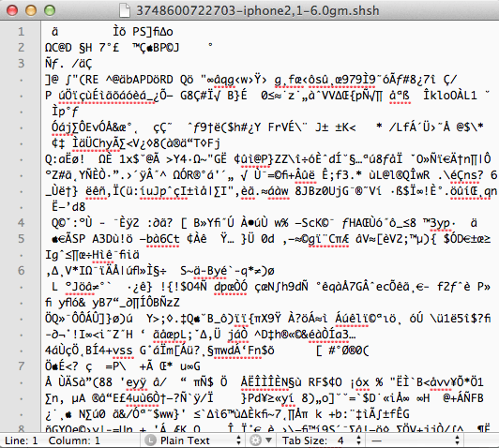Click line number 1 in the gutter
Viewport: 499px width, 448px height.
[x=21, y=32]
